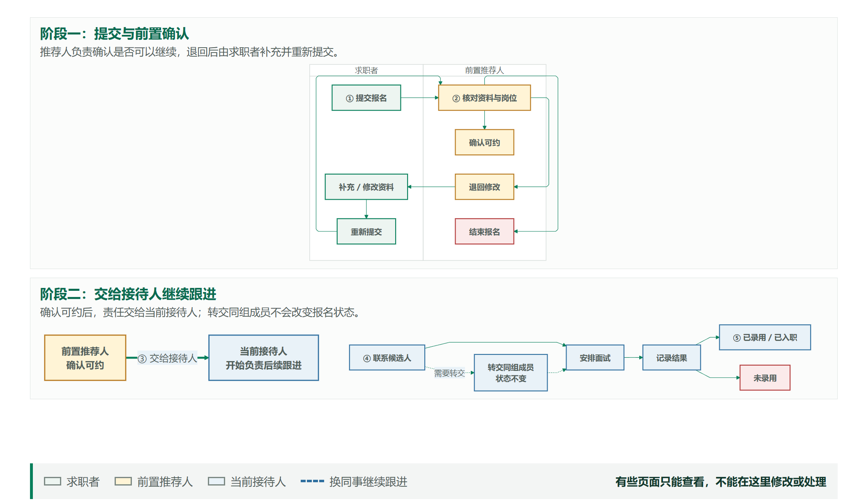Click the 求职者 swimlane header
Image resolution: width=866 pixels, height=504 pixels.
click(x=366, y=70)
